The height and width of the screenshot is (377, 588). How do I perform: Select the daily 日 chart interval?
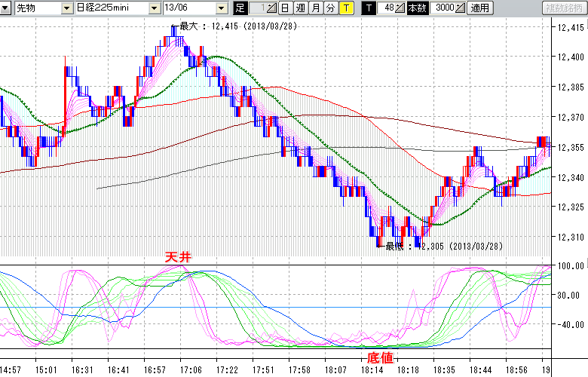[x=285, y=8]
